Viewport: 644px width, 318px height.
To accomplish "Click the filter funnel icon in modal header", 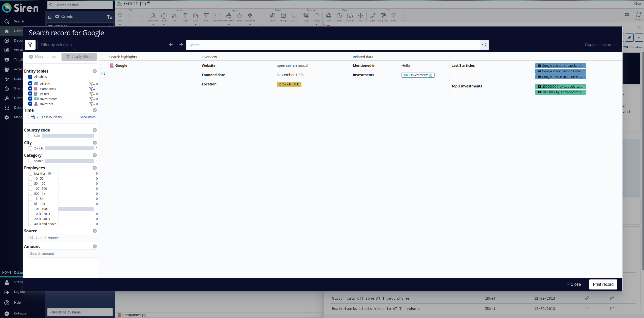I will point(30,45).
